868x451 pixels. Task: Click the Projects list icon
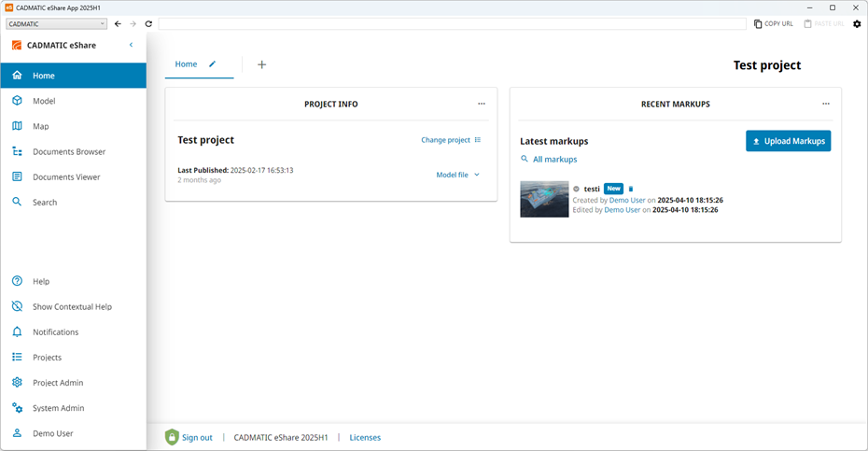[17, 357]
